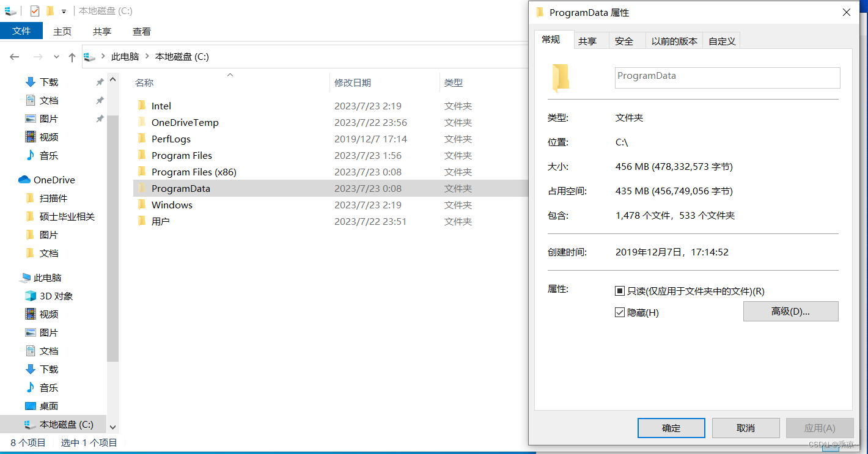Click the Forward navigation arrow

(x=38, y=57)
